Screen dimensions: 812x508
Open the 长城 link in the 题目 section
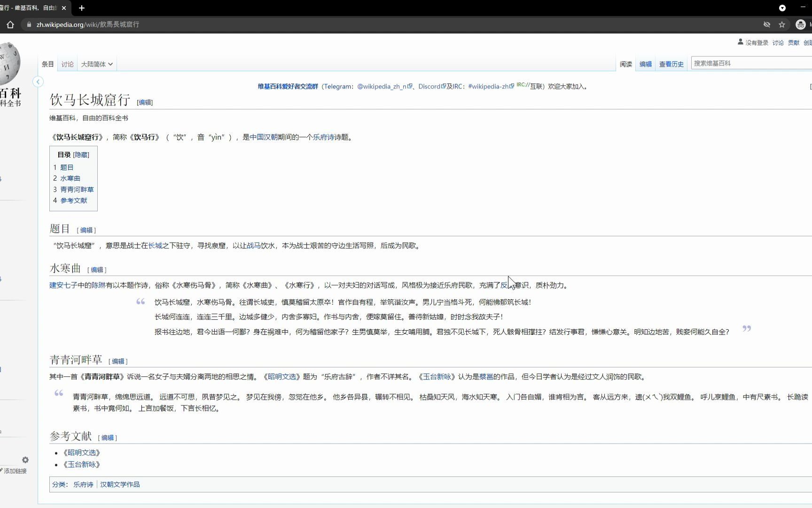pyautogui.click(x=155, y=246)
